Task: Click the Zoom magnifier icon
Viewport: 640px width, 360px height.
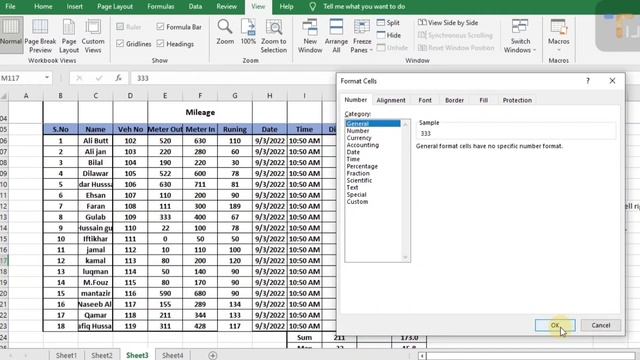Action: coord(224,27)
